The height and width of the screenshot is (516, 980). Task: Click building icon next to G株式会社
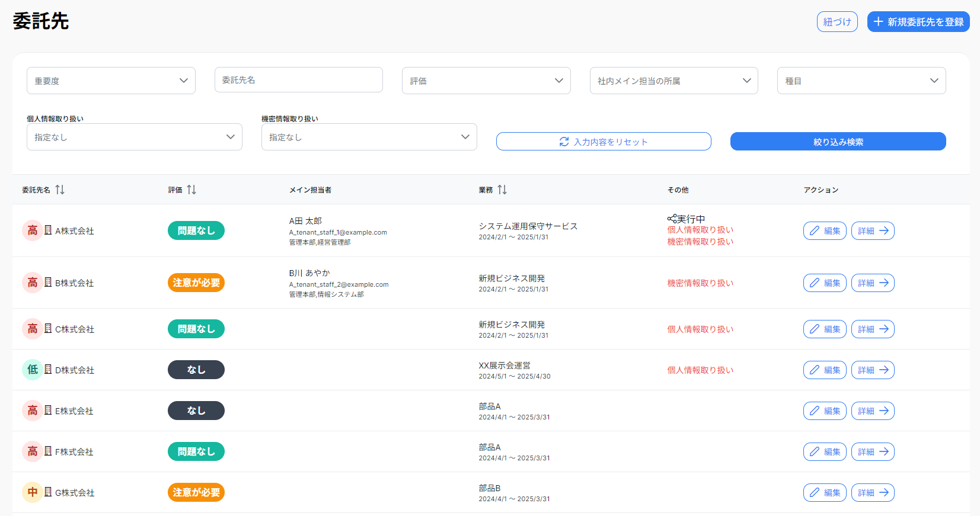[48, 492]
